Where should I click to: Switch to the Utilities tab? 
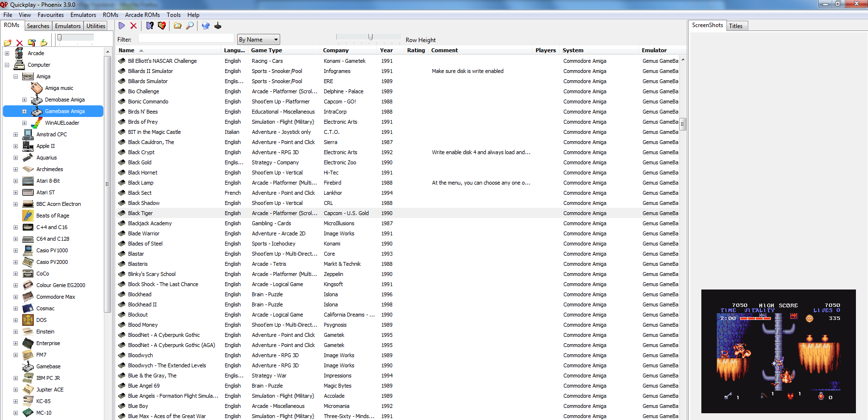point(96,26)
